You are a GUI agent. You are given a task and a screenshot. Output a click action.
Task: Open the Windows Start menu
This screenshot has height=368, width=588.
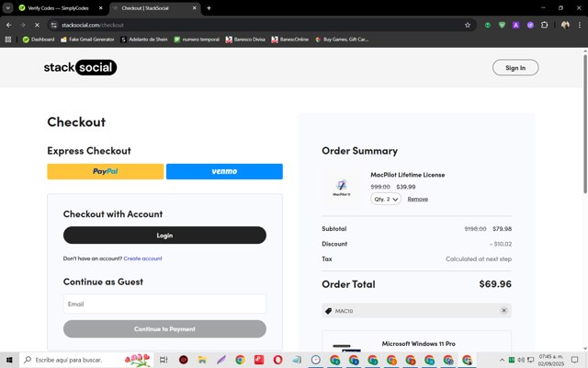pyautogui.click(x=9, y=360)
